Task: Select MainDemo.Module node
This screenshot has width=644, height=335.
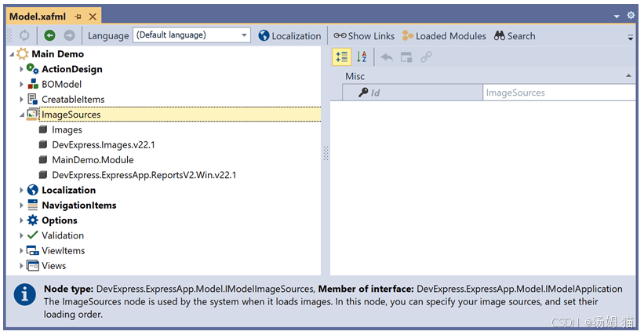Action: tap(93, 160)
